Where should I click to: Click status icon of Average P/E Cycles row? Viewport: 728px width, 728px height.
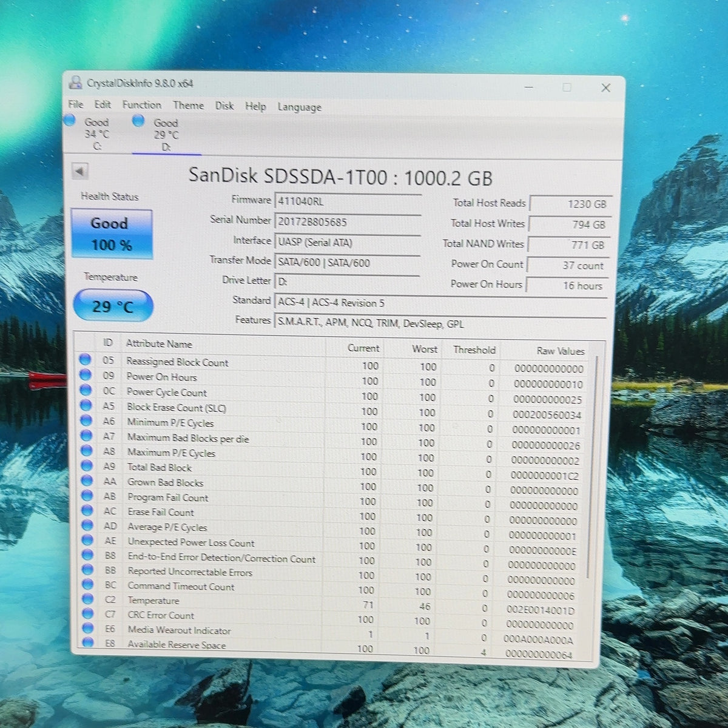tap(87, 525)
